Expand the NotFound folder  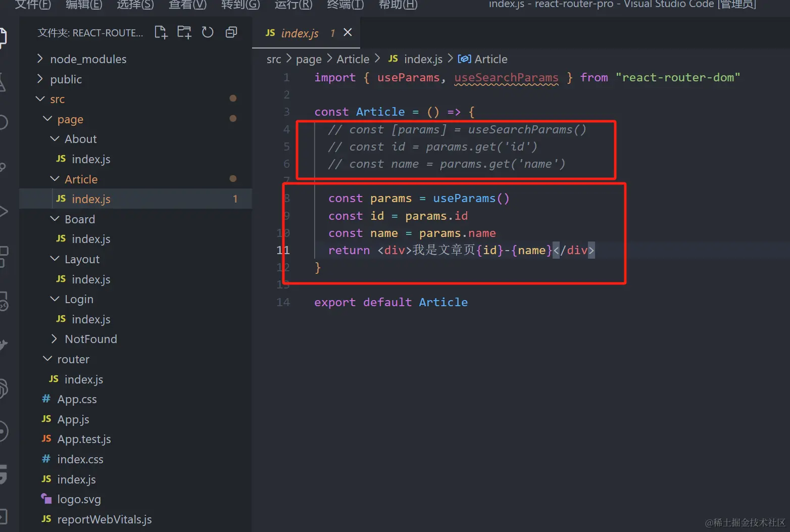click(135, 339)
